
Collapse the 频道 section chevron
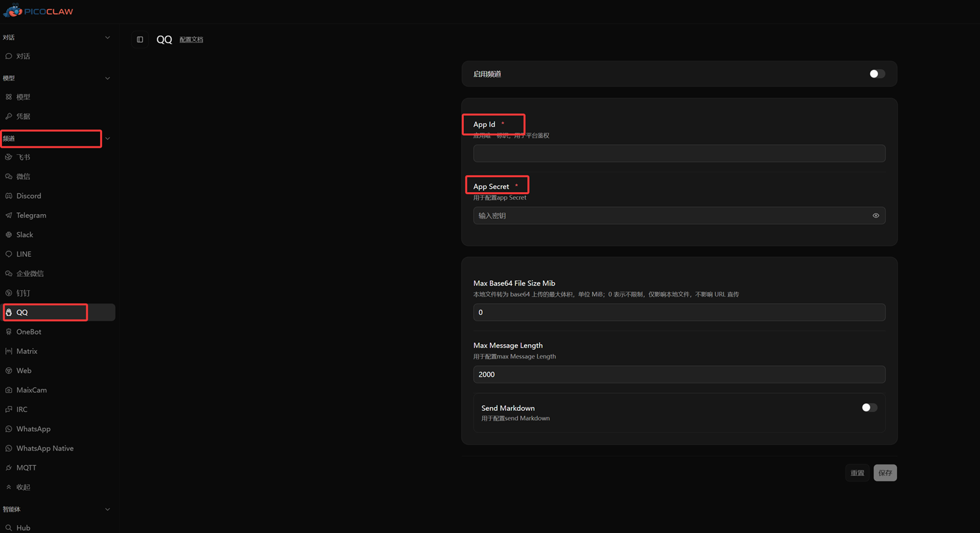click(108, 138)
